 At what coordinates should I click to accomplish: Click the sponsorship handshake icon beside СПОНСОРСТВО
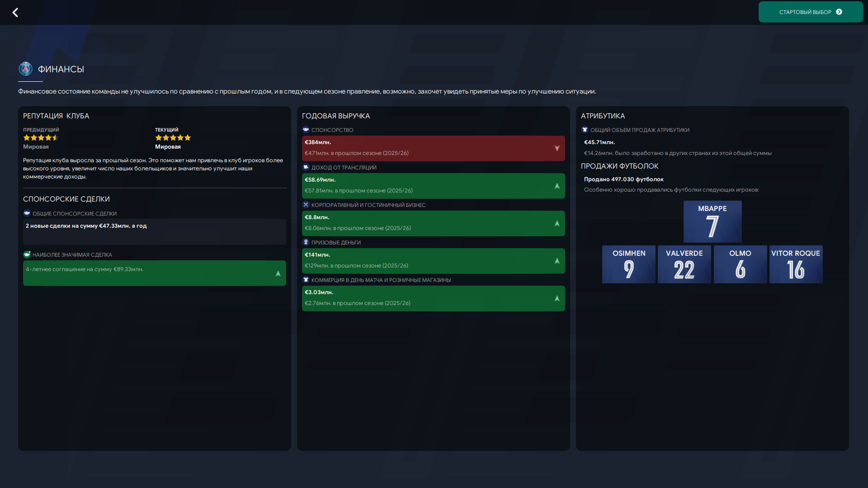306,130
